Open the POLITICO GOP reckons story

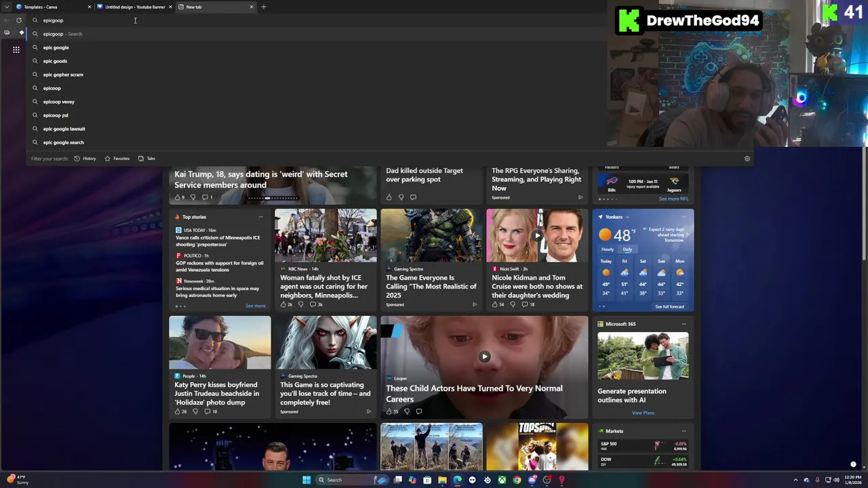[220, 266]
